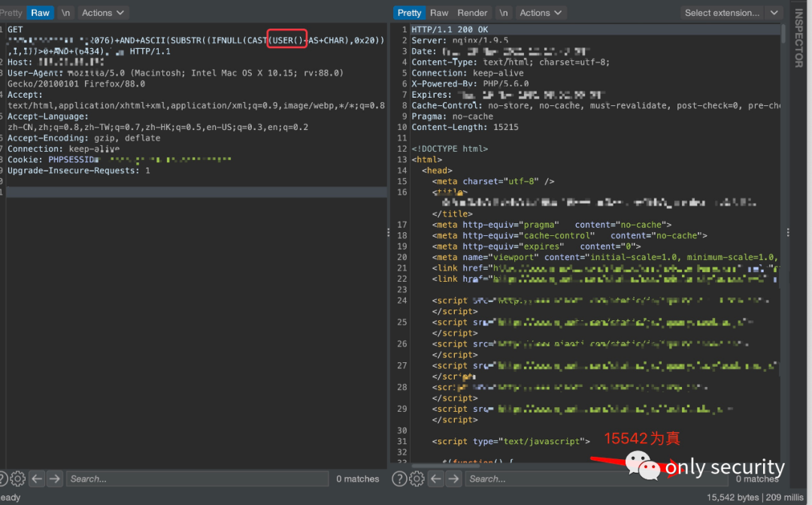Focus the response search field
Screen dimensions: 812x505
coord(595,479)
